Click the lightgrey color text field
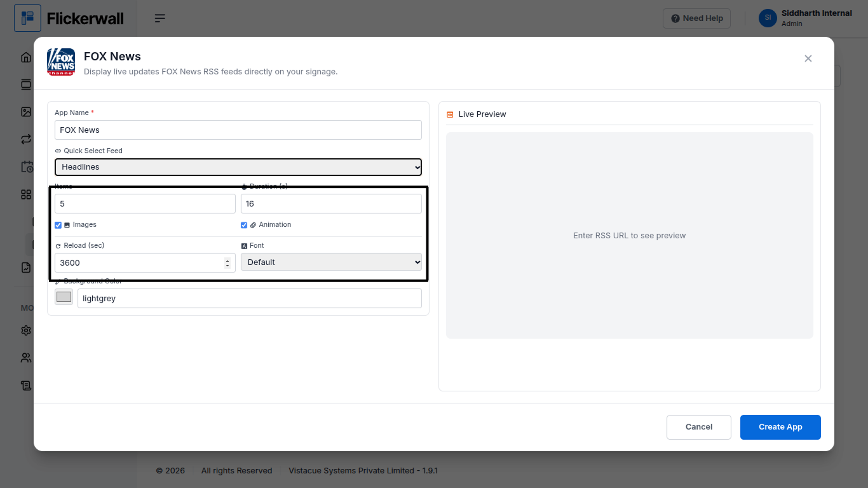868x488 pixels. point(250,299)
